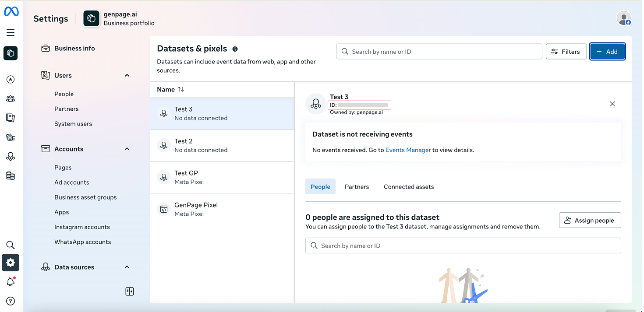Open WhatsApp accounts page
Screen dimensions: 644x312
[x=83, y=242]
